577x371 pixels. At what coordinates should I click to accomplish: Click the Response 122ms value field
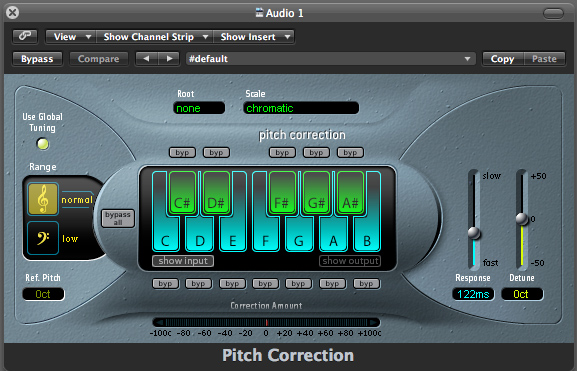[x=473, y=294]
